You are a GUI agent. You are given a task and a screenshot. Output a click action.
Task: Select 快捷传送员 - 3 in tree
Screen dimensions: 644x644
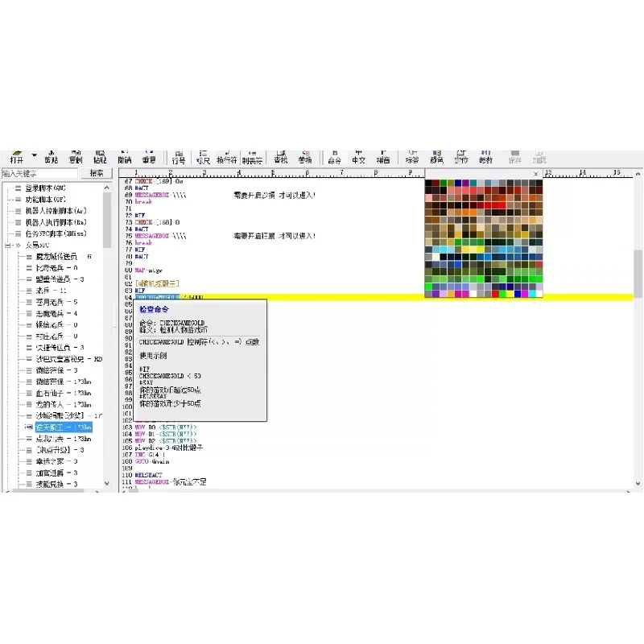[x=60, y=348]
